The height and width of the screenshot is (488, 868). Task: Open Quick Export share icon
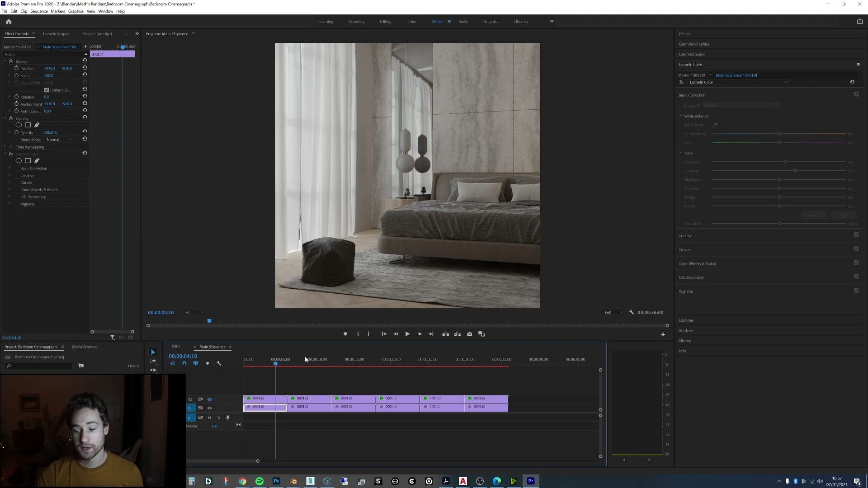point(860,21)
